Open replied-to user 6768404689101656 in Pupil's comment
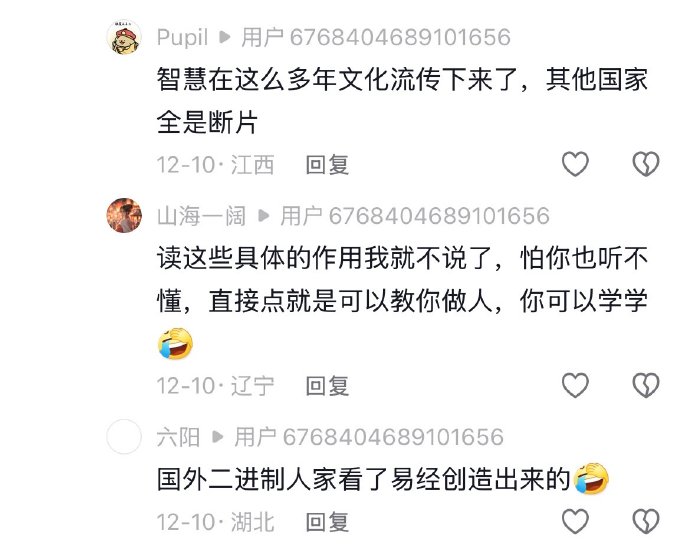Screen dimensions: 690x549 (x=376, y=37)
